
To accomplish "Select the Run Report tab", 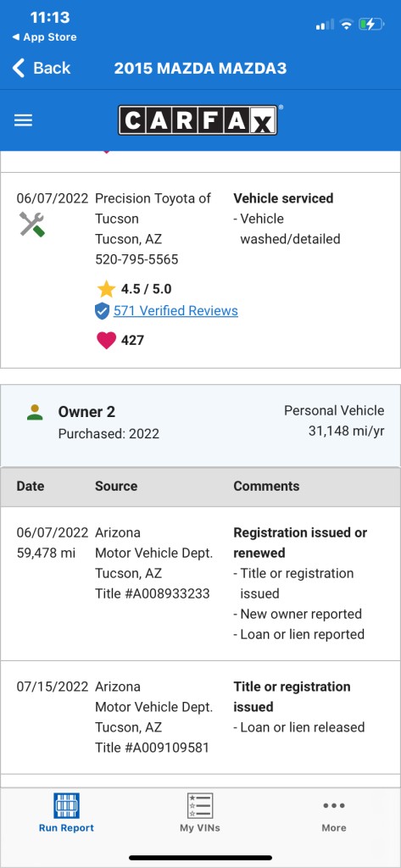I will coord(66,813).
